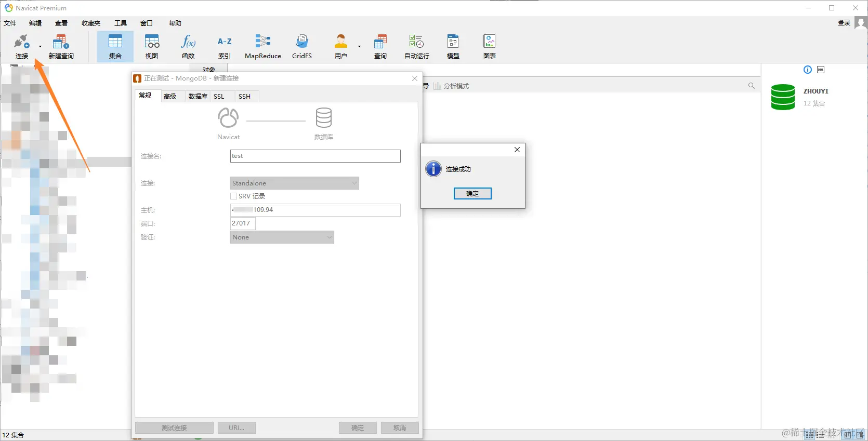Open the 文件 menu

tap(10, 23)
